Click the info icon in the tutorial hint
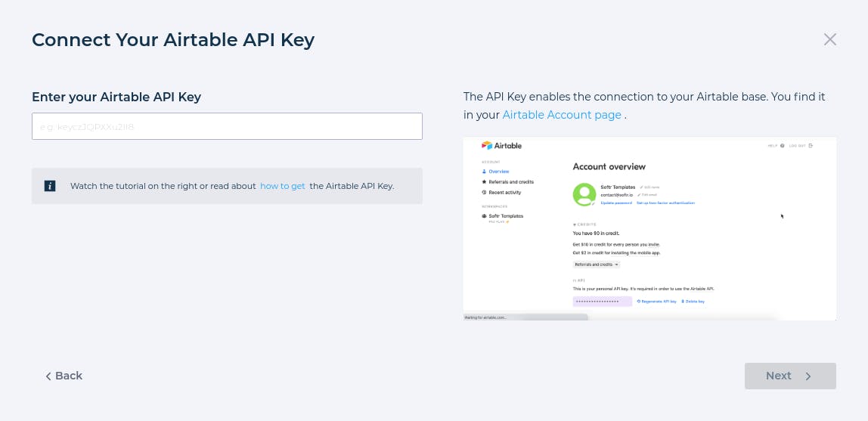 coord(50,186)
